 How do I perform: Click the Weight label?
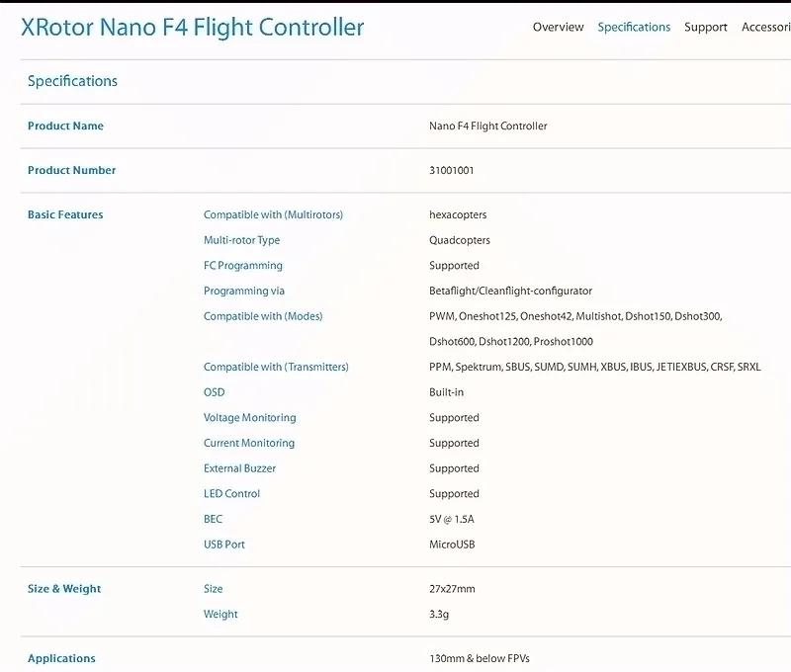(220, 614)
